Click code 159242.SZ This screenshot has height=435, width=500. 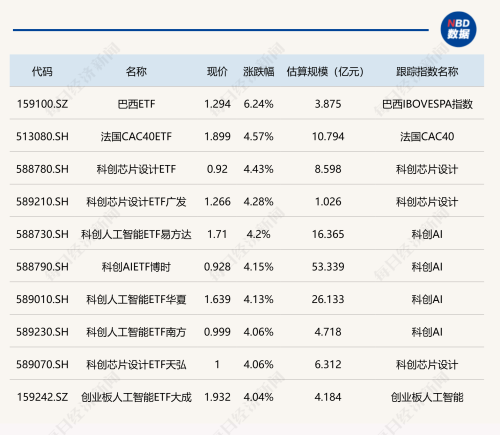(42, 397)
